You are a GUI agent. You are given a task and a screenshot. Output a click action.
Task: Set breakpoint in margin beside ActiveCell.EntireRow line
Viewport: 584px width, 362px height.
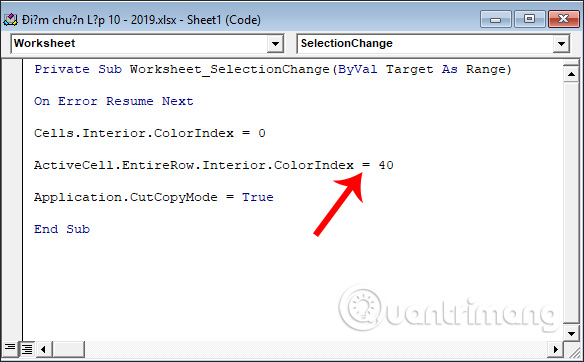point(12,165)
